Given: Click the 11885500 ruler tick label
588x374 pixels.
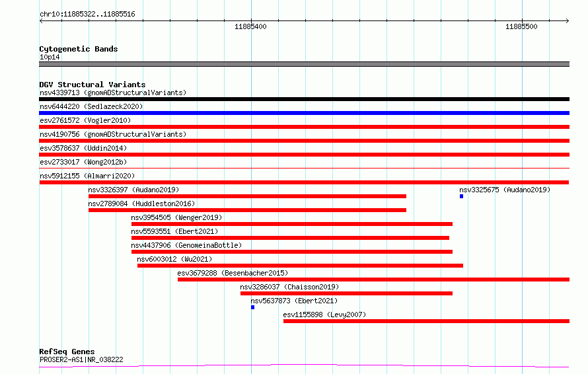Looking at the screenshot, I should click(521, 26).
